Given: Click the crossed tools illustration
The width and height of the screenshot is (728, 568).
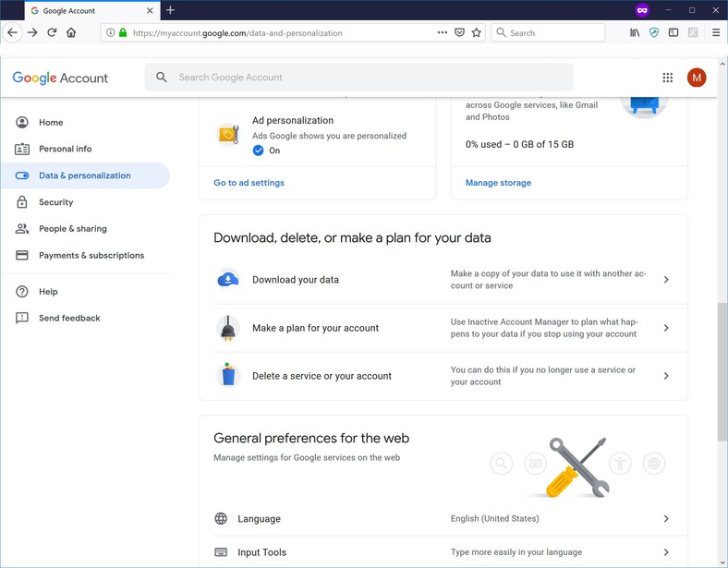Looking at the screenshot, I should [x=578, y=466].
